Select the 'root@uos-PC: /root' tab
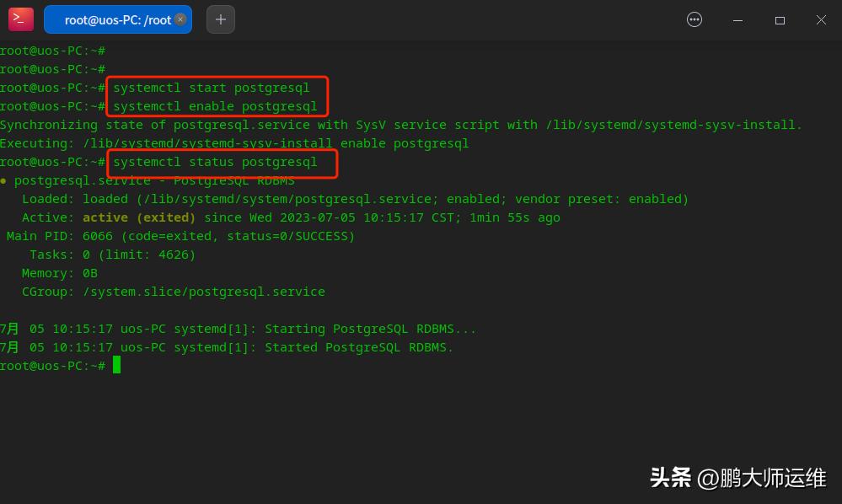The width and height of the screenshot is (842, 504). tap(118, 19)
